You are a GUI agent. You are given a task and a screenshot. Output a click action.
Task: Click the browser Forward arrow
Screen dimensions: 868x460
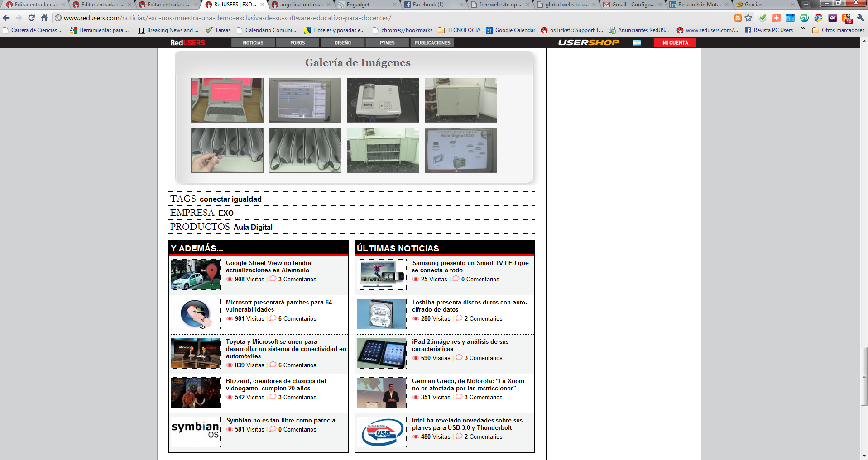coord(19,18)
